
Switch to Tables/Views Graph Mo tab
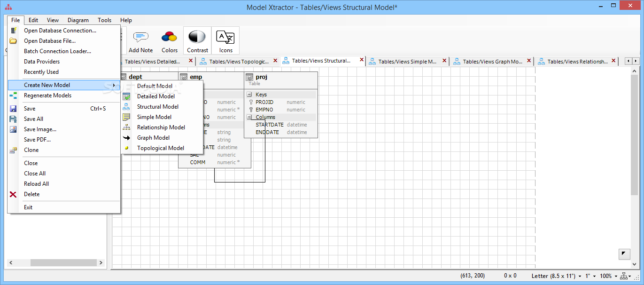point(492,61)
